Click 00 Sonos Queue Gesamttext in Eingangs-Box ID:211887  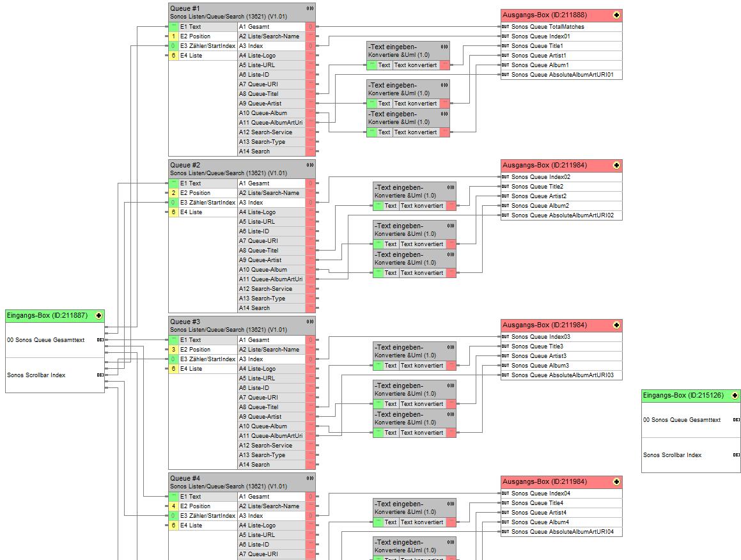point(46,340)
